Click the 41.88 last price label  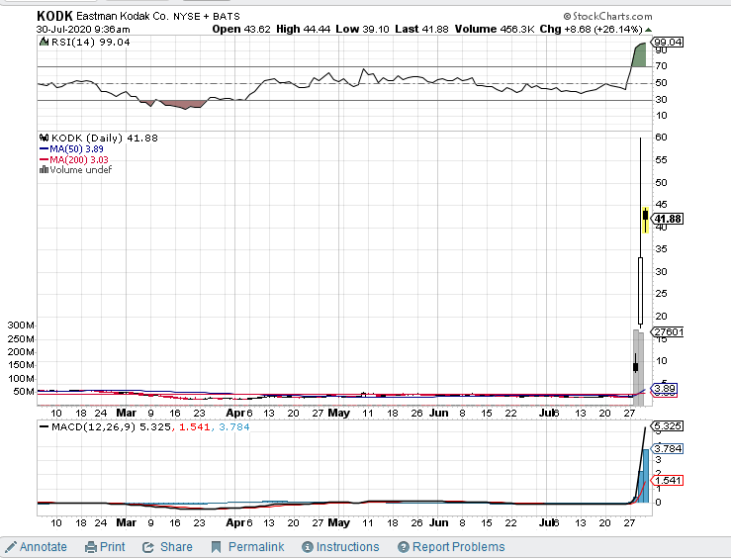[669, 219]
